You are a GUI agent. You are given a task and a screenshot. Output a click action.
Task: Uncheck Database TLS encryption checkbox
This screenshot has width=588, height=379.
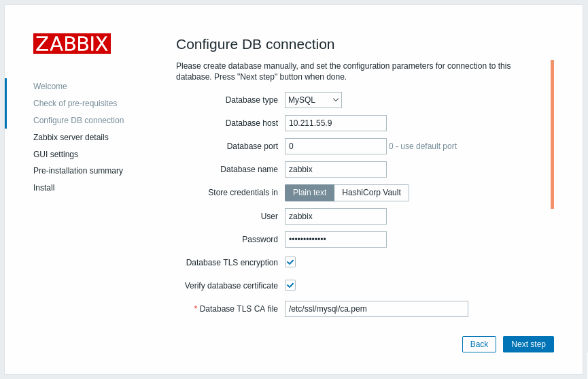click(290, 262)
